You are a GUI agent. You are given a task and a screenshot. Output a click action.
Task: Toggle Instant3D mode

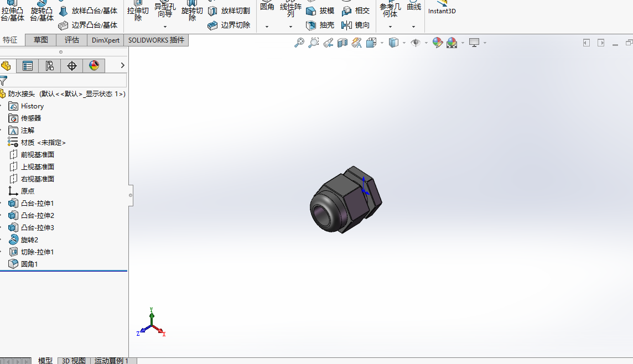coord(442,8)
